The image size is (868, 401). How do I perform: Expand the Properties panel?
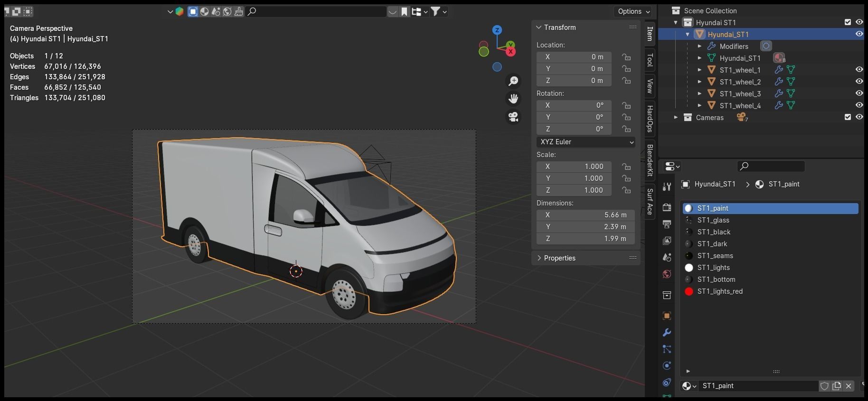tap(539, 258)
